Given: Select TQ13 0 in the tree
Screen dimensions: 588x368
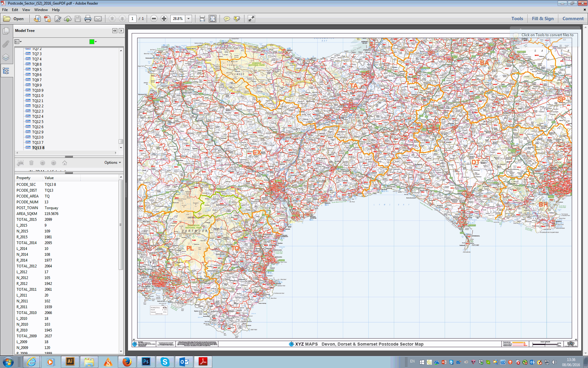Looking at the screenshot, I should [38, 137].
